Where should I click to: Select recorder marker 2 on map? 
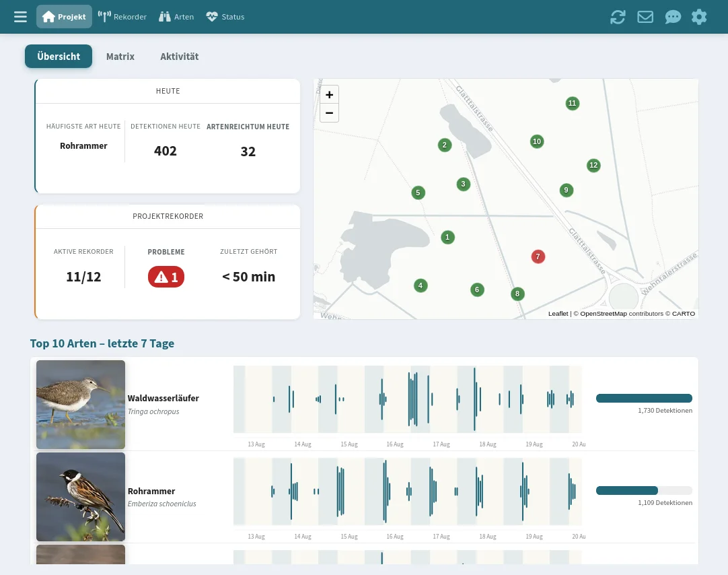click(x=445, y=145)
